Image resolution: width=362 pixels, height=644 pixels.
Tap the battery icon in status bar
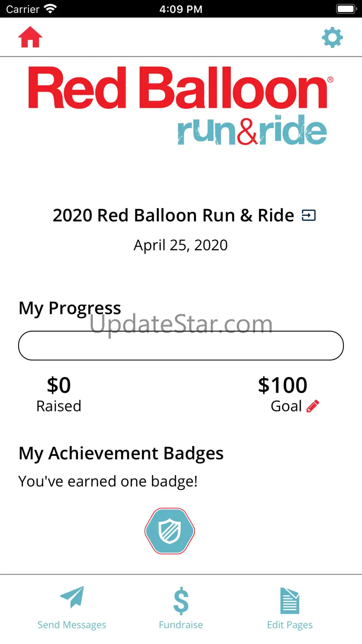tap(345, 9)
